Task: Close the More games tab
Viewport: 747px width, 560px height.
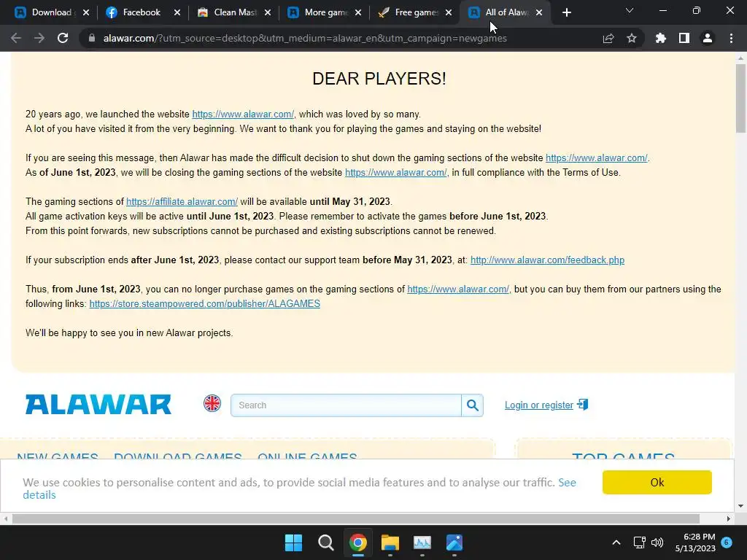Action: coord(358,12)
